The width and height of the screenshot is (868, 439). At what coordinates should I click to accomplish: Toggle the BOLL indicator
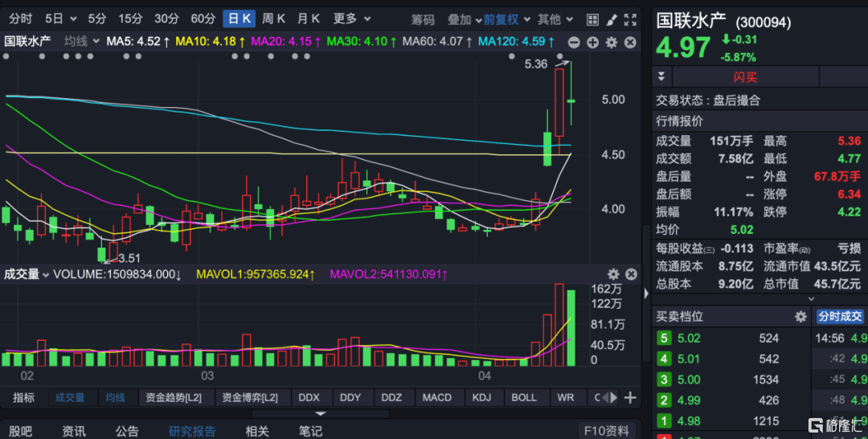pyautogui.click(x=524, y=397)
